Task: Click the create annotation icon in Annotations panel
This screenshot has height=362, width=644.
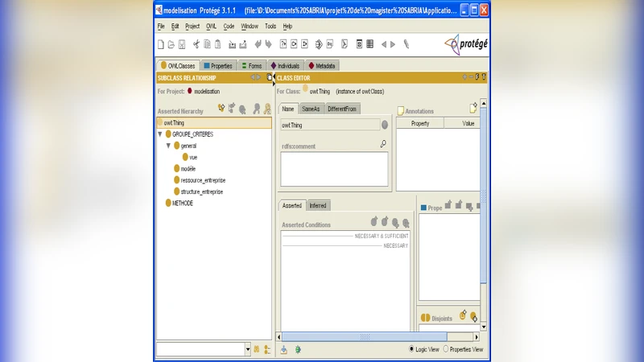Action: coord(473,108)
